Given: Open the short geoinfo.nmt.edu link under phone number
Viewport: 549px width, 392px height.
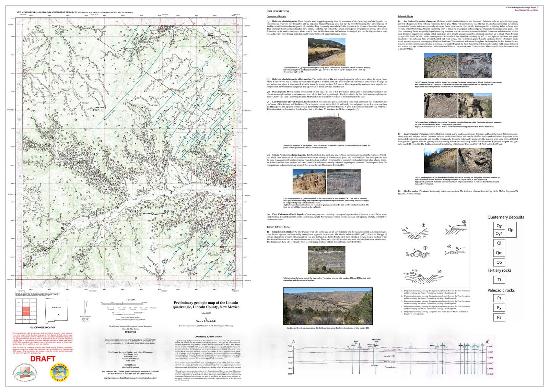Looking at the screenshot, I should [130, 367].
